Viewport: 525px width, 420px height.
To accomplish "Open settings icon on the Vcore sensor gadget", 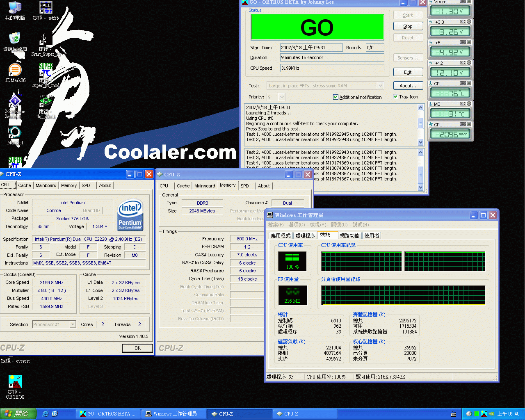I will [x=463, y=2].
